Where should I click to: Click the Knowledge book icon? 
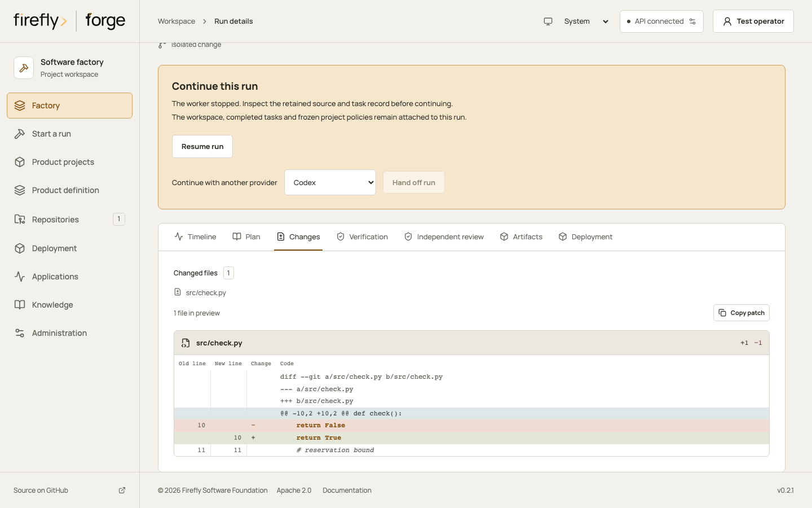20,305
